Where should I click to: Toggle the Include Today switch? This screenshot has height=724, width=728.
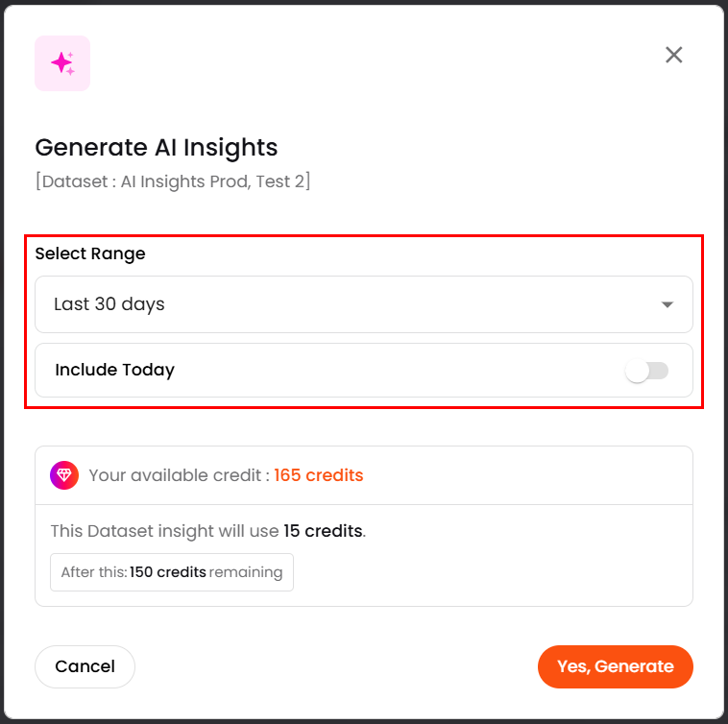click(x=646, y=371)
